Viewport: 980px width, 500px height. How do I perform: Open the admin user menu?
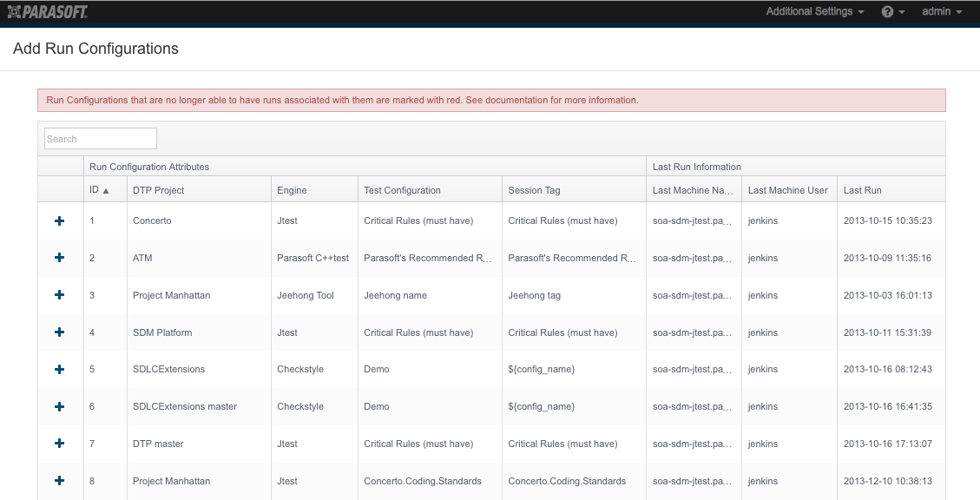coord(942,11)
